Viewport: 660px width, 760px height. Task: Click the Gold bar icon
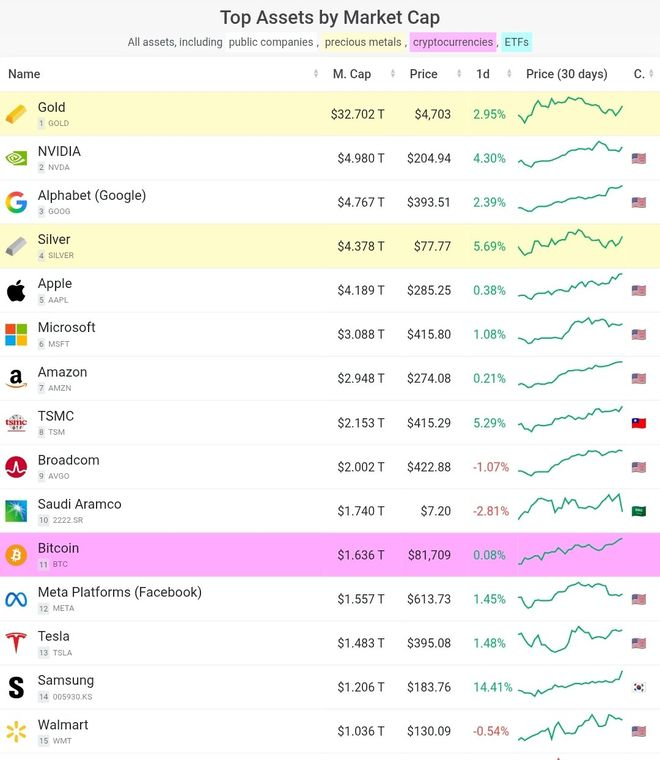16,114
